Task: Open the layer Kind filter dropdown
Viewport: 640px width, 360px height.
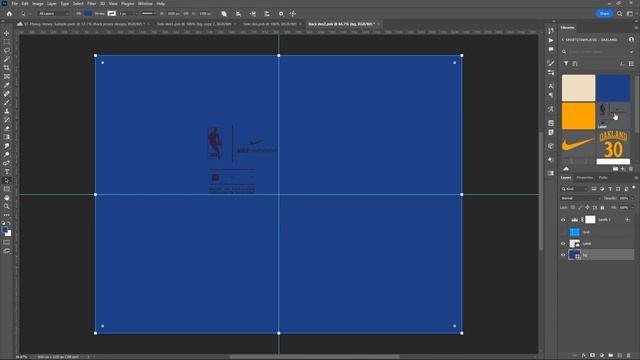Action: pyautogui.click(x=574, y=189)
